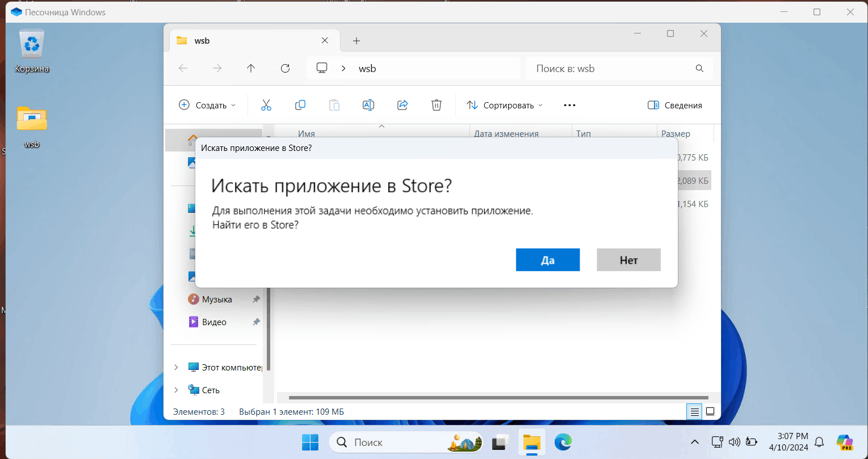The image size is (868, 459).
Task: Click the Cut scissors icon
Action: coord(266,105)
